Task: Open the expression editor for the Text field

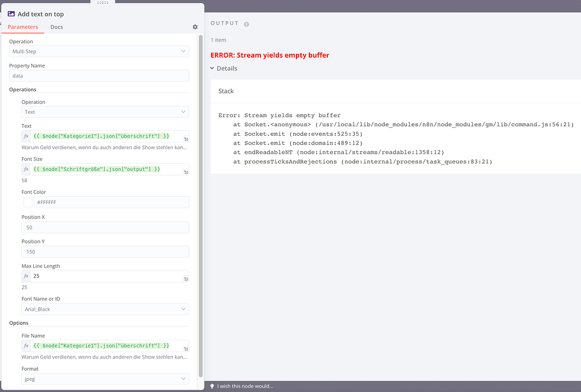Action: (x=186, y=137)
